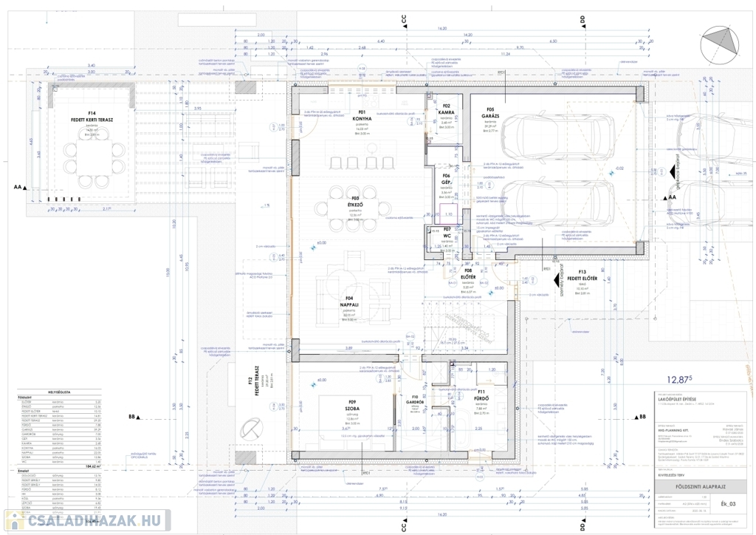Click the DD section marker at top
756x535 pixels.
582,20
